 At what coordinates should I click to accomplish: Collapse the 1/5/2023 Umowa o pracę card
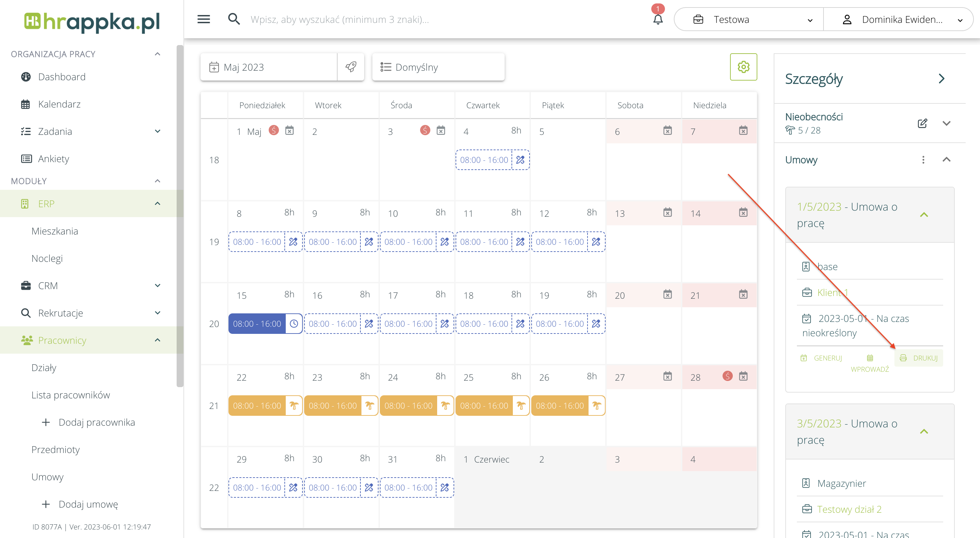click(924, 215)
